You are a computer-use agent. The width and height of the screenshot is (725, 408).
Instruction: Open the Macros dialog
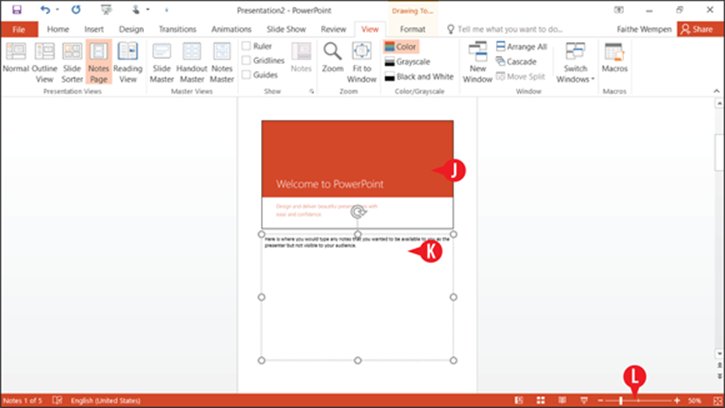[x=614, y=58]
